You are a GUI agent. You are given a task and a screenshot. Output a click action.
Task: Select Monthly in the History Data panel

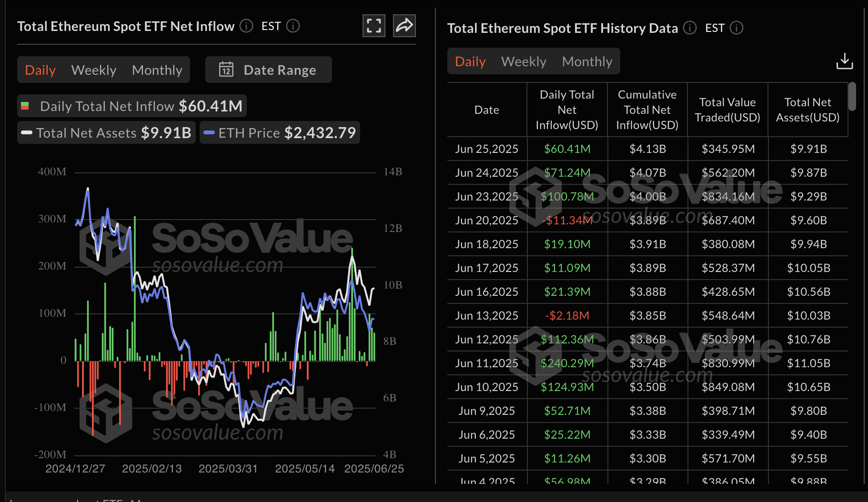(x=587, y=61)
